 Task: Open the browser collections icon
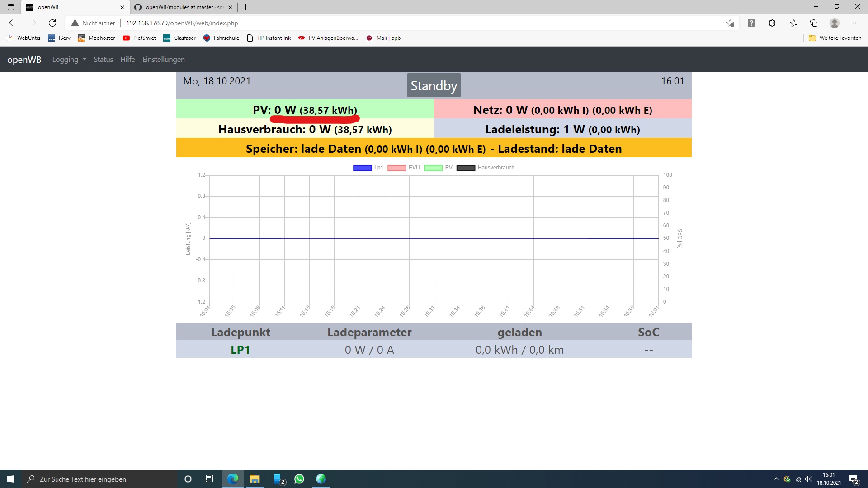(814, 23)
